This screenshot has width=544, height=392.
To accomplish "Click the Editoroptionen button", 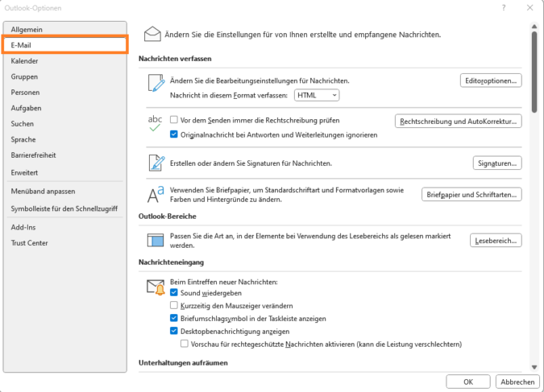I will click(491, 80).
